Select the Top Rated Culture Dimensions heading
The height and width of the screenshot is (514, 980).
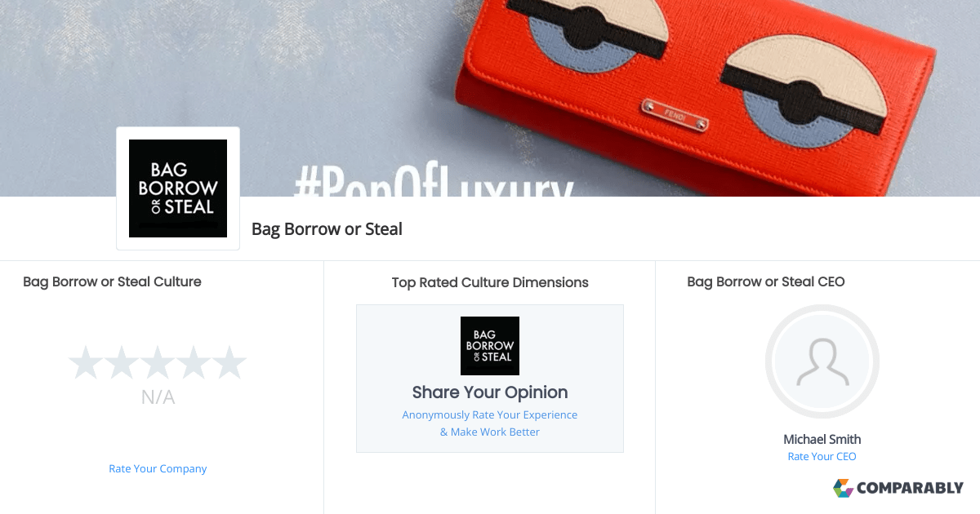[490, 282]
